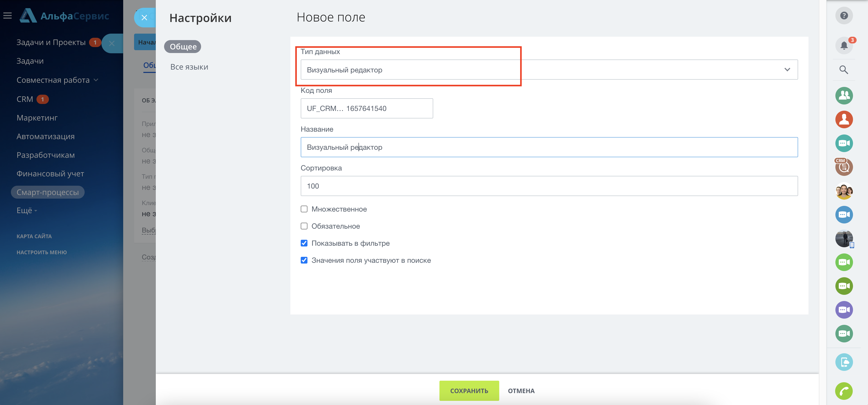Click the Отмена link
The image size is (868, 405).
pyautogui.click(x=521, y=391)
